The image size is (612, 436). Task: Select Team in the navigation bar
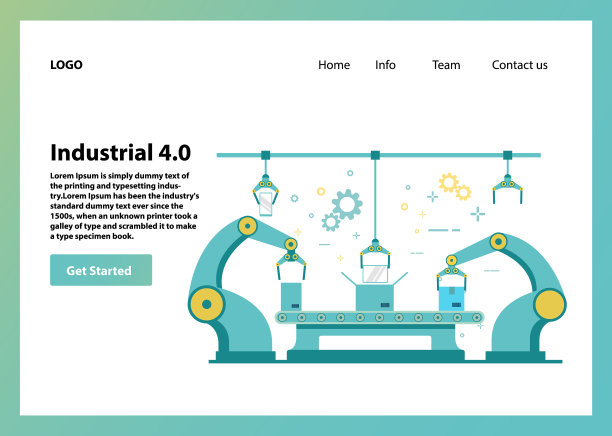pyautogui.click(x=446, y=65)
